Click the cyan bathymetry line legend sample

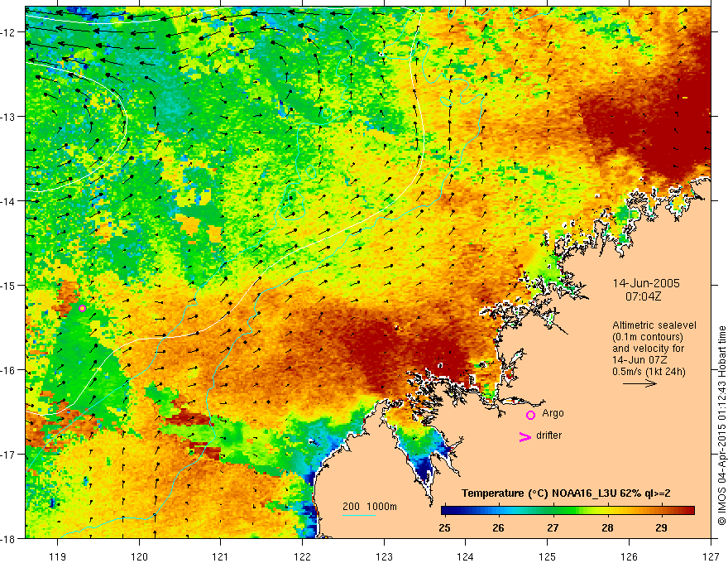(359, 515)
